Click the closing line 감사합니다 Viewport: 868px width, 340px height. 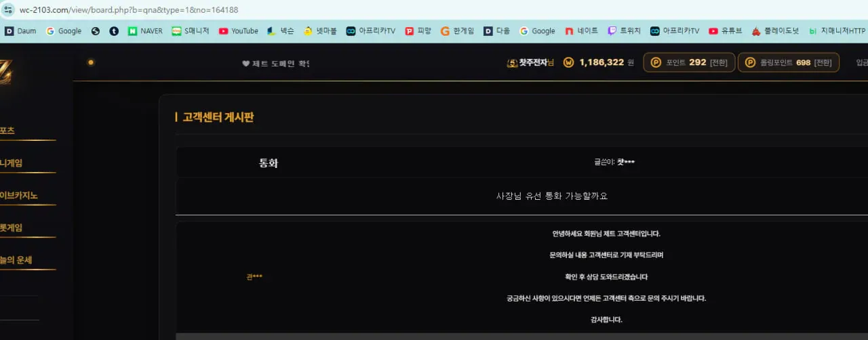606,320
